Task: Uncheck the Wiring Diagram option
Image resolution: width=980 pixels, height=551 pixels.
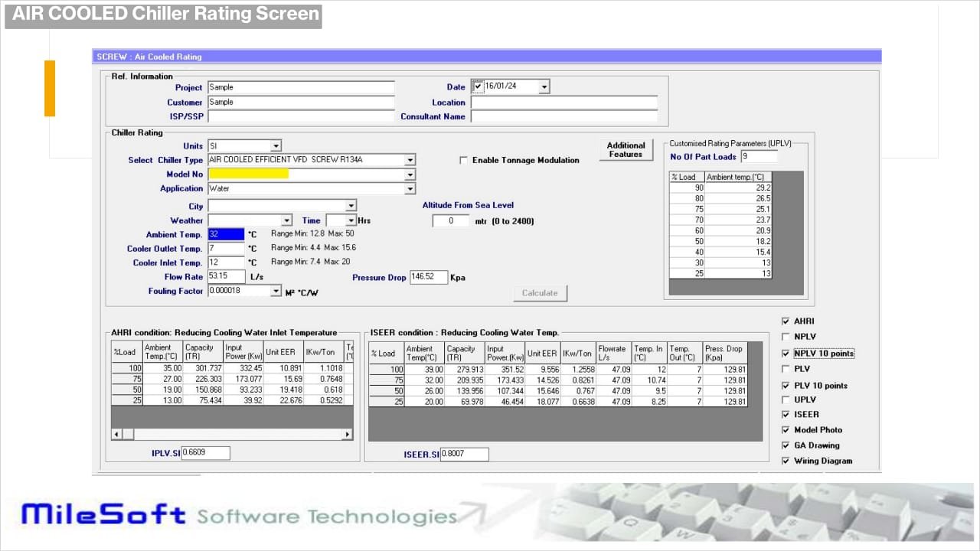Action: coord(786,461)
